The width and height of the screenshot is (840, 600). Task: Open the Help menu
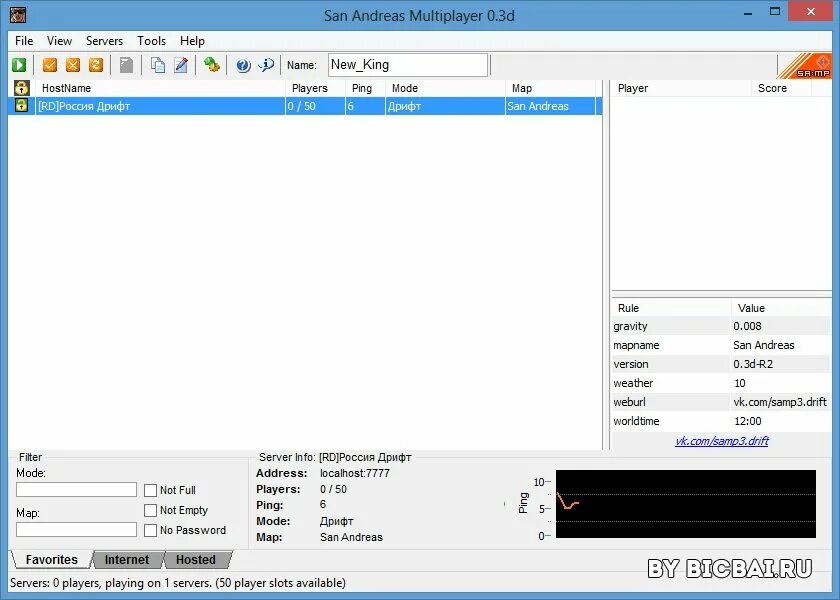(x=192, y=41)
